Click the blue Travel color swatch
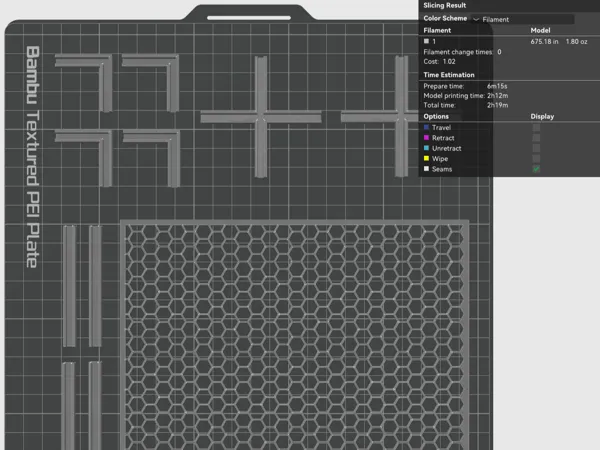The image size is (600, 450). pos(426,127)
